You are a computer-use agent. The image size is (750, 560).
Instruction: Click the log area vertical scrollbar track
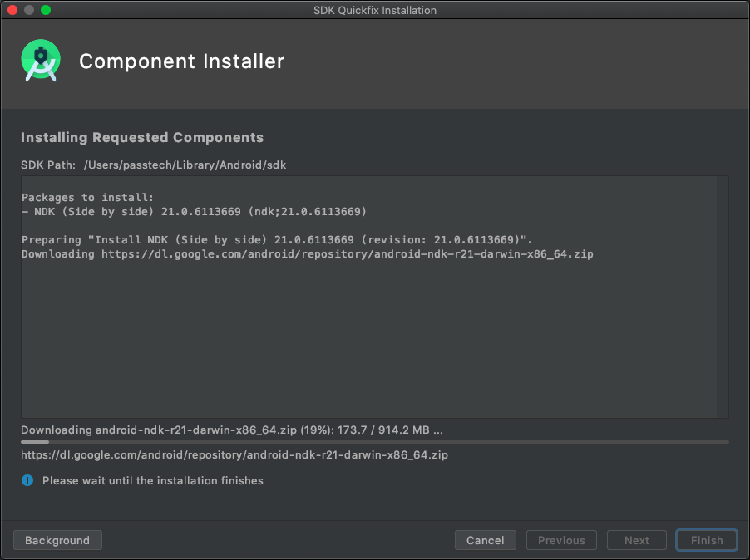click(x=723, y=297)
